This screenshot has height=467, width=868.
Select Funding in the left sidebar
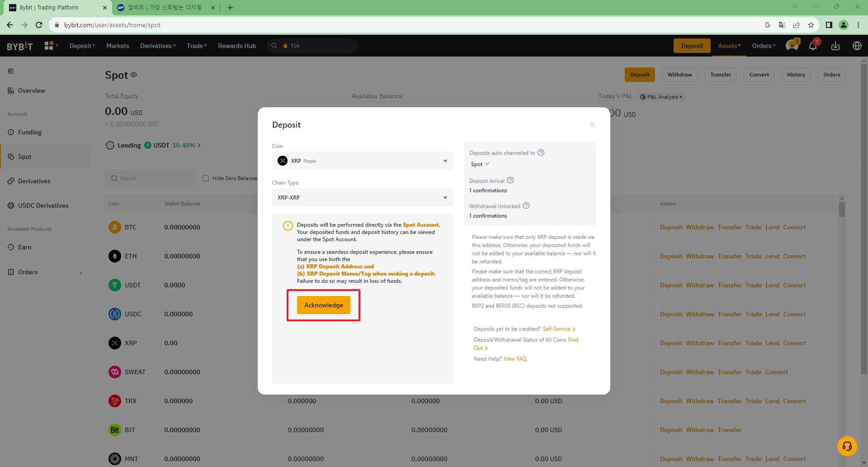[x=30, y=132]
